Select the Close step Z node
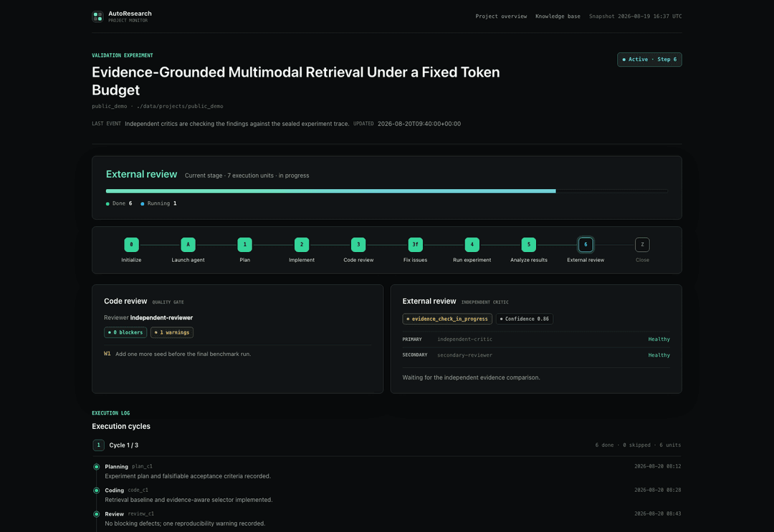774x532 pixels. tap(642, 245)
